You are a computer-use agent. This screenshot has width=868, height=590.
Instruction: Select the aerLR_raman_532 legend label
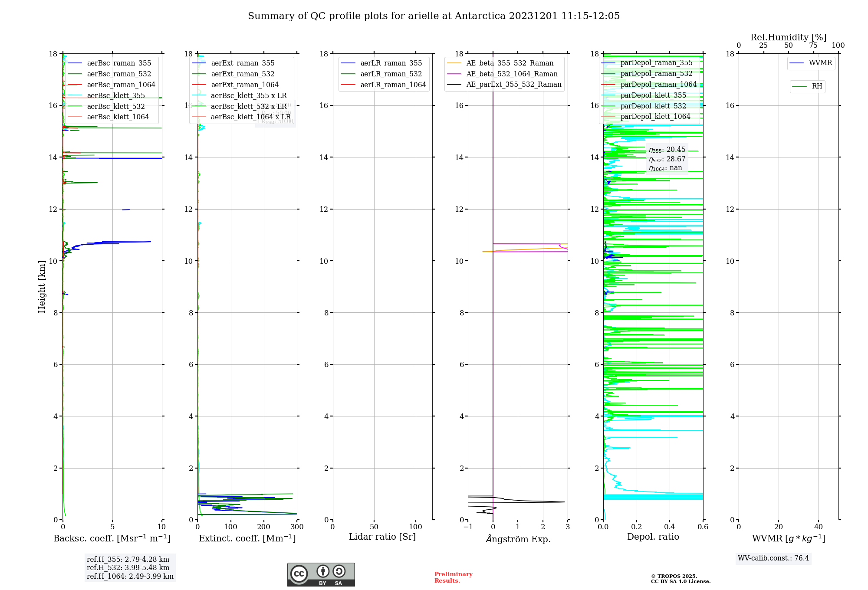391,74
